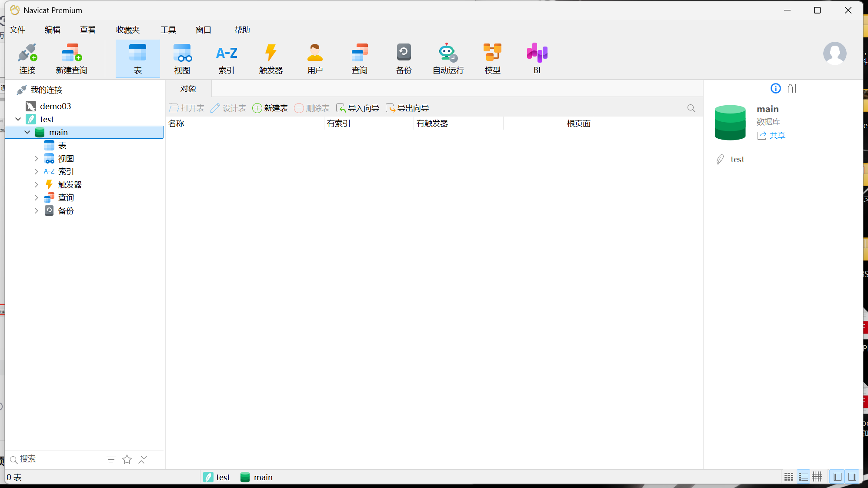This screenshot has height=488, width=868.
Task: Open the BI charts icon
Action: (537, 58)
